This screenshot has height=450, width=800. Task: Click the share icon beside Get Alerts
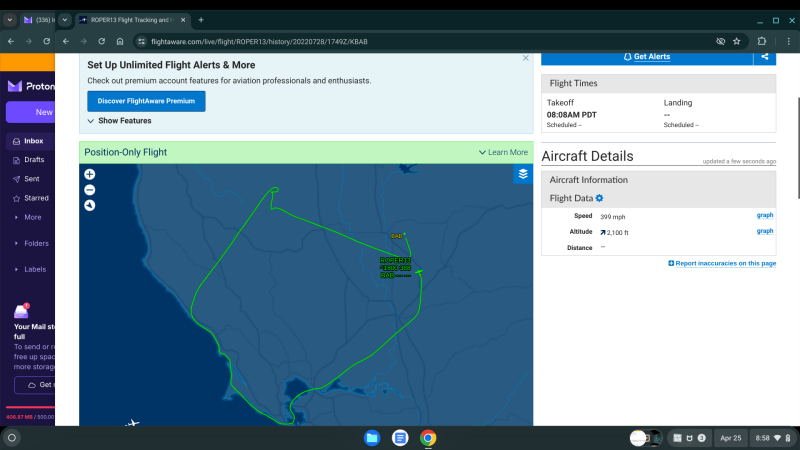(765, 57)
